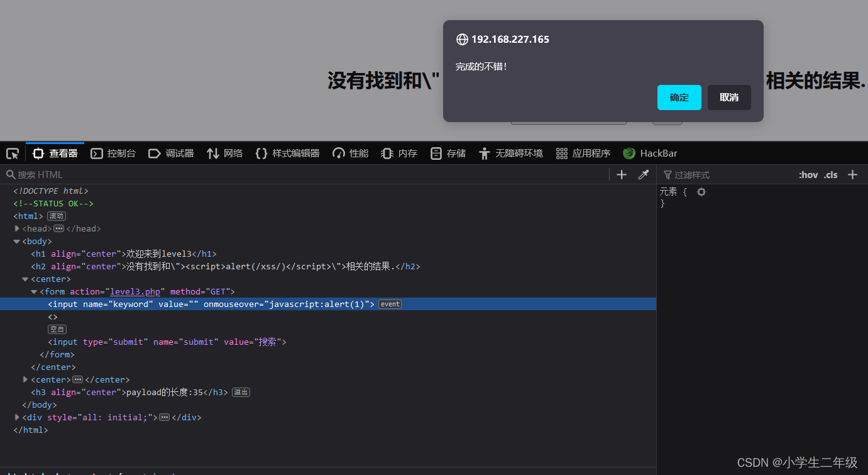The image size is (868, 475).
Task: Click the ellipsis badge inside head element
Action: [58, 228]
